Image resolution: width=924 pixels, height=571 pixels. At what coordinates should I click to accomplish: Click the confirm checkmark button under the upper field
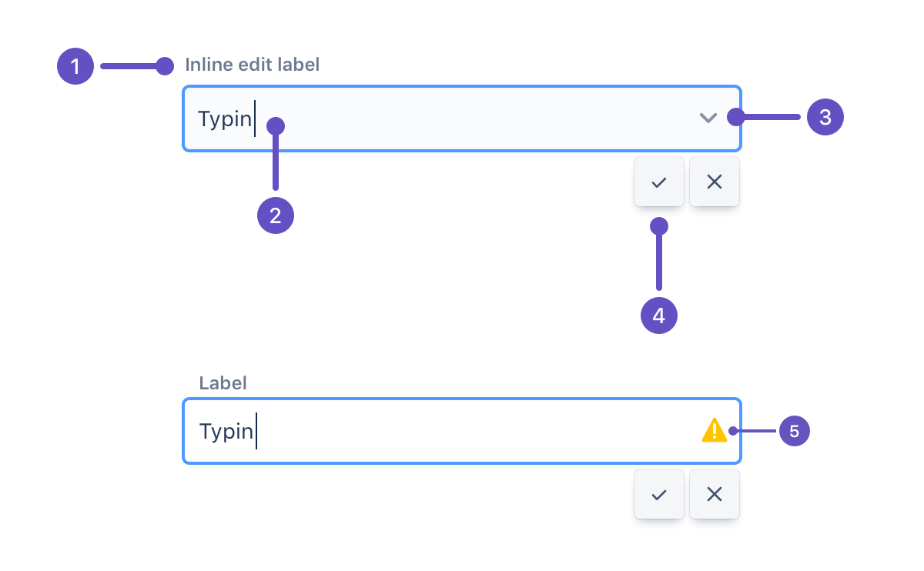pos(659,182)
